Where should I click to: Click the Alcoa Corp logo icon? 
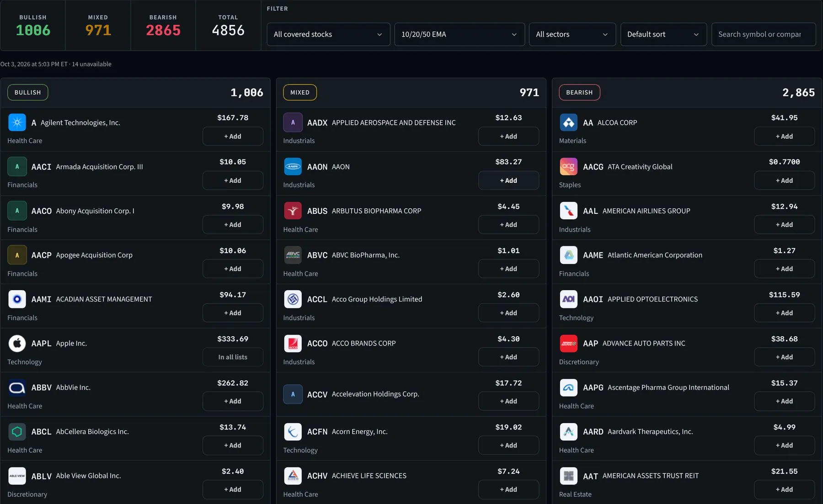point(568,122)
